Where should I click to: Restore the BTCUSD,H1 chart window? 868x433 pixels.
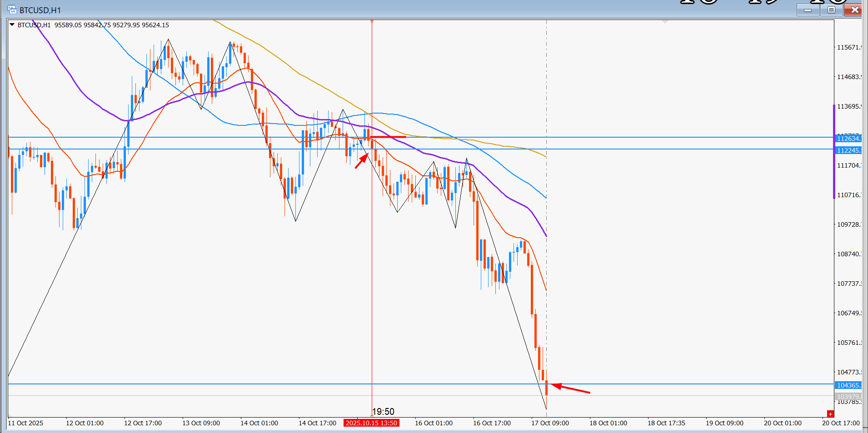[831, 10]
